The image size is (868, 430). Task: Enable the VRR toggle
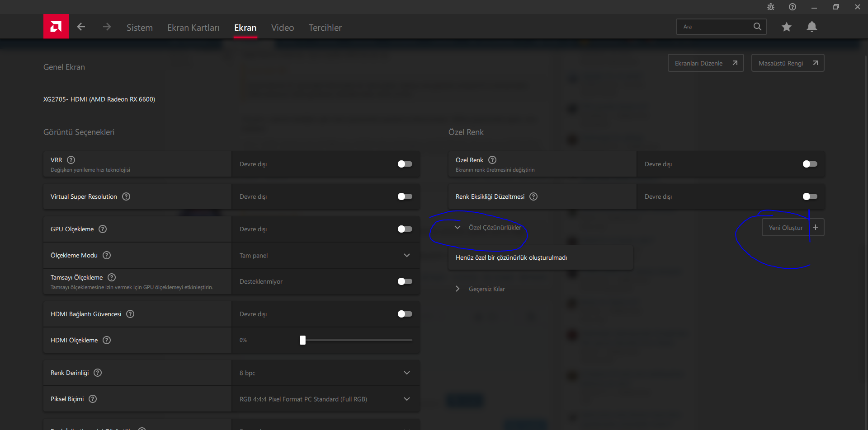pyautogui.click(x=405, y=164)
